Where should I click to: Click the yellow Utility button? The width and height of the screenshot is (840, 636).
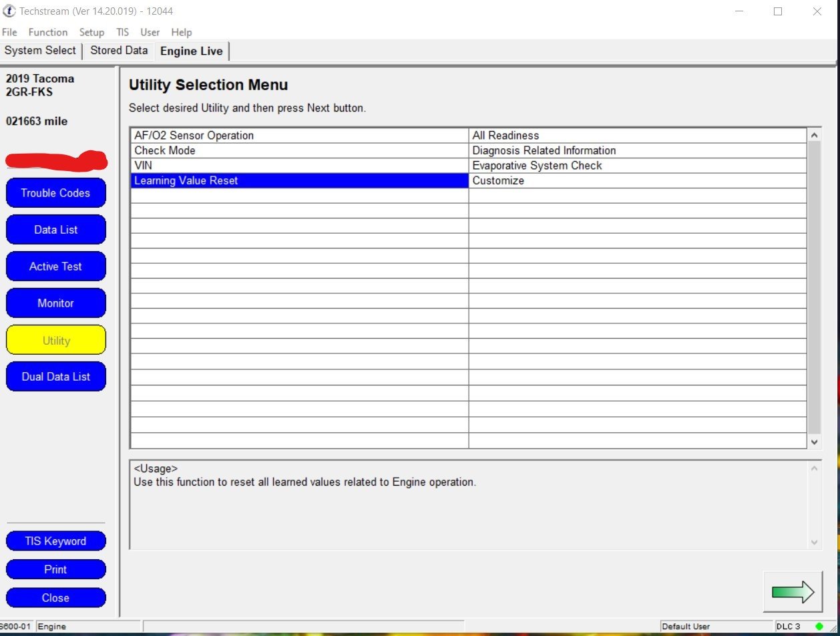55,340
